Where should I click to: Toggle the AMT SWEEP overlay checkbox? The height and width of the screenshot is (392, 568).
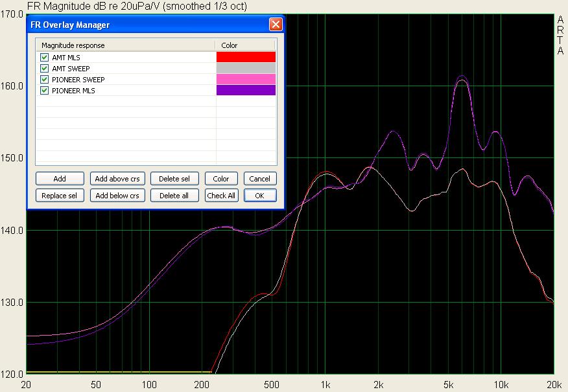click(45, 69)
